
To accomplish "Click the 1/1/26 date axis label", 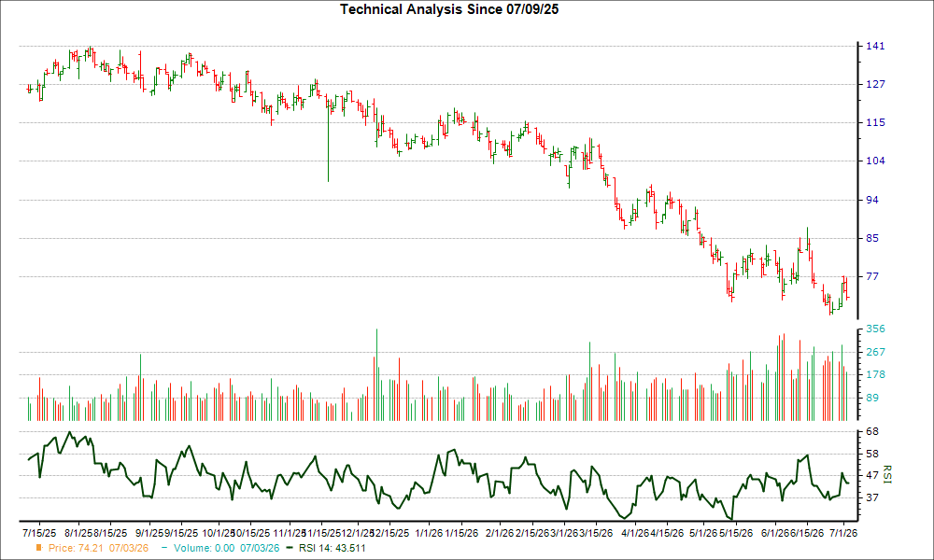I will 429,533.
